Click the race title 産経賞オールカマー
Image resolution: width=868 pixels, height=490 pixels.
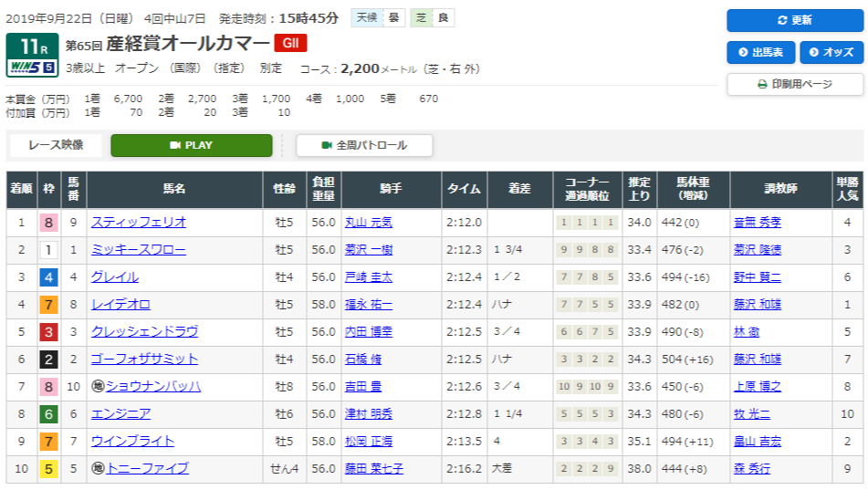tap(188, 44)
